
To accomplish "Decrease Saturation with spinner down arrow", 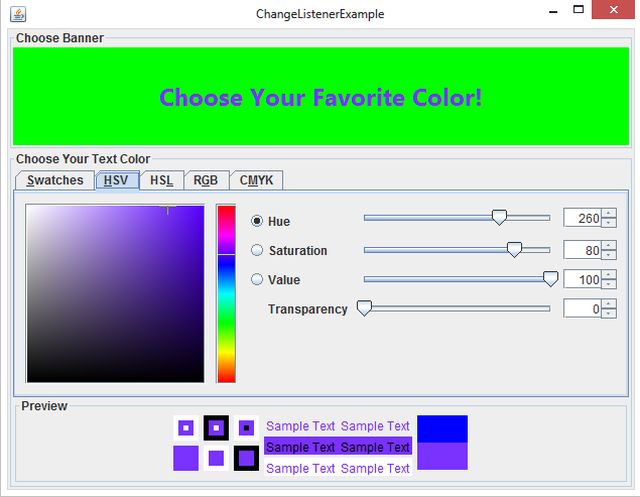I will click(x=609, y=255).
